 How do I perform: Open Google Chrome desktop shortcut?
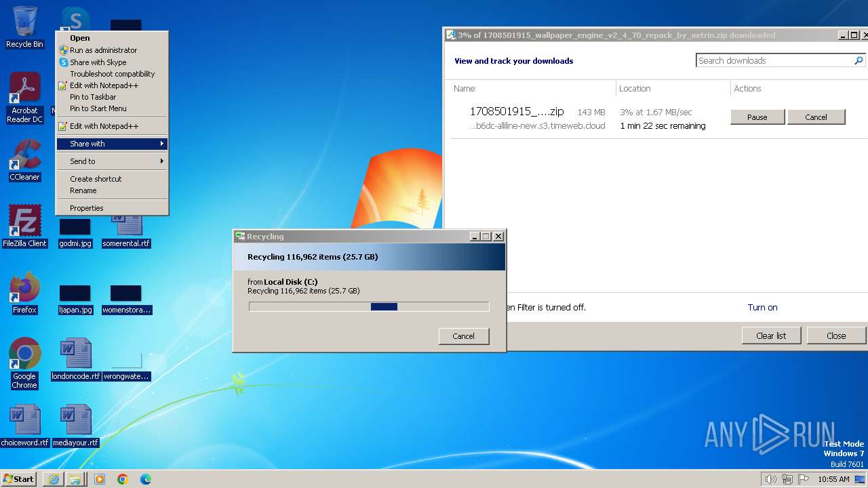pos(24,363)
